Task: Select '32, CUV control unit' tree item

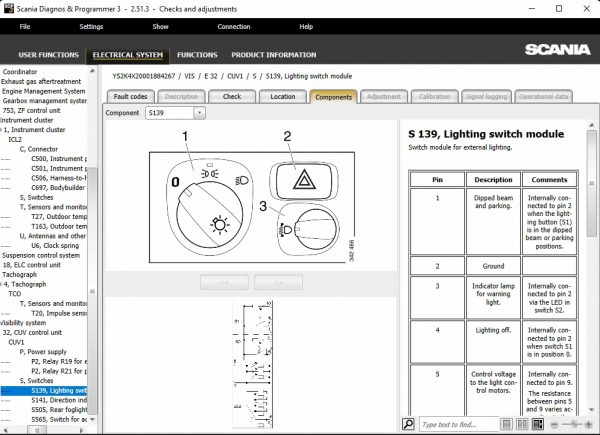Action: [x=32, y=332]
